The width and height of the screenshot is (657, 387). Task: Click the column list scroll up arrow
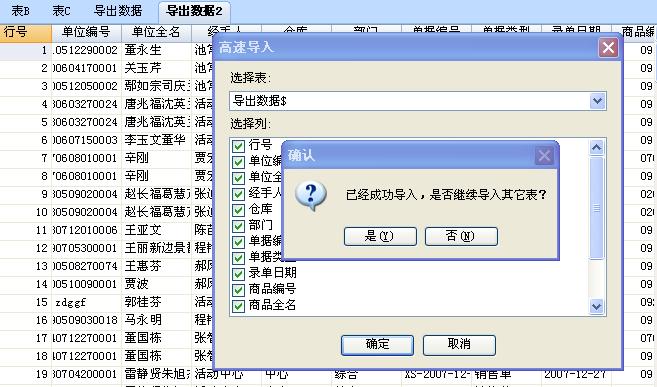[596, 147]
